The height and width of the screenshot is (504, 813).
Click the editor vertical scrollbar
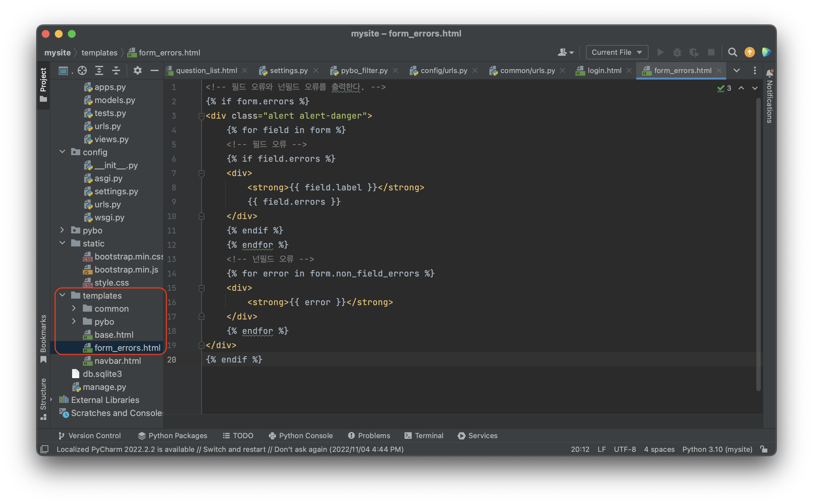pos(758,243)
